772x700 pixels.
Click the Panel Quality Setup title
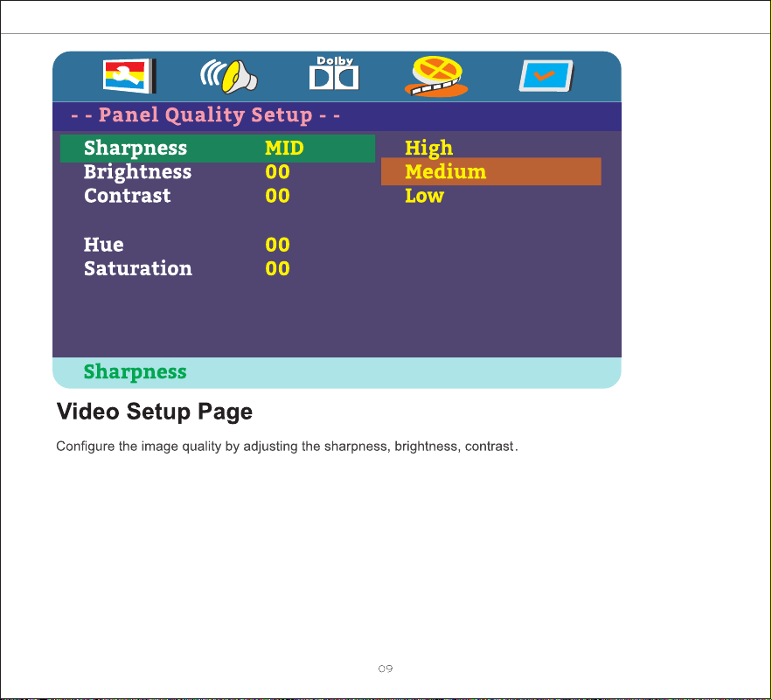205,115
